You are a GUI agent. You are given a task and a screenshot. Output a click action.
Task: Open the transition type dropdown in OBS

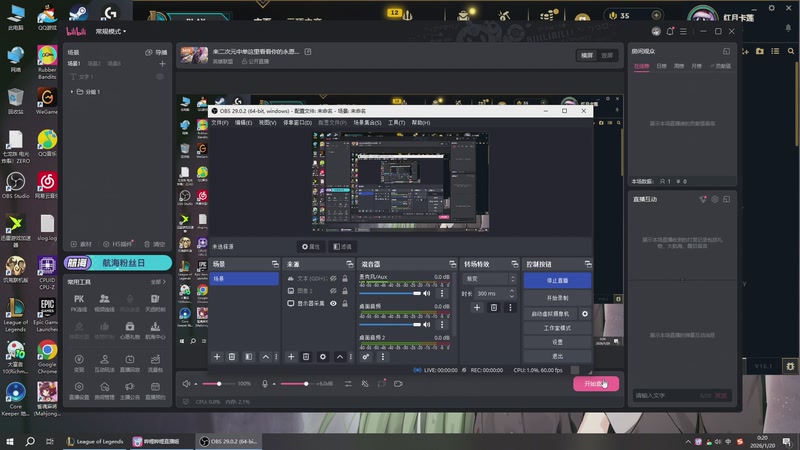(489, 279)
